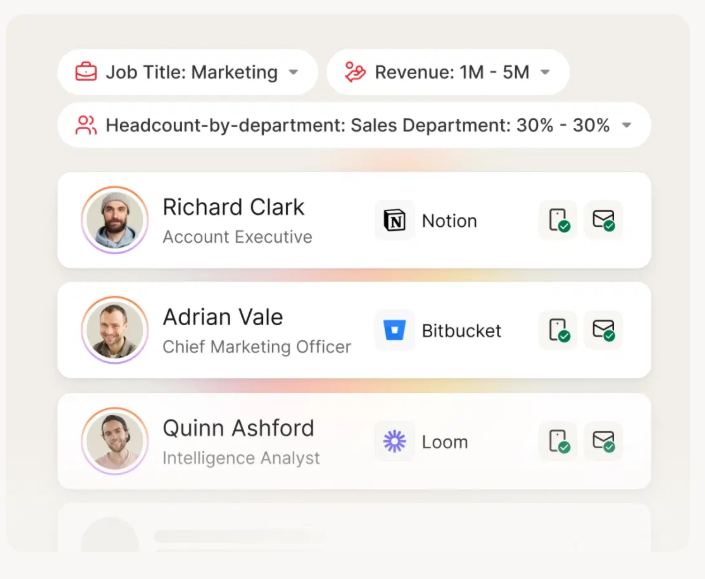705x579 pixels.
Task: Select the Adrian Vale name link
Action: 223,317
